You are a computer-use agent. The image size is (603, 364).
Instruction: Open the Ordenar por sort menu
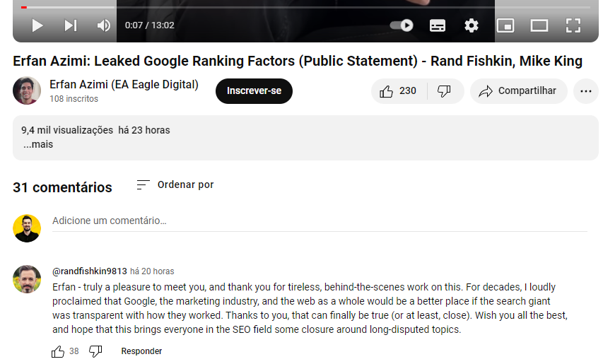point(175,184)
